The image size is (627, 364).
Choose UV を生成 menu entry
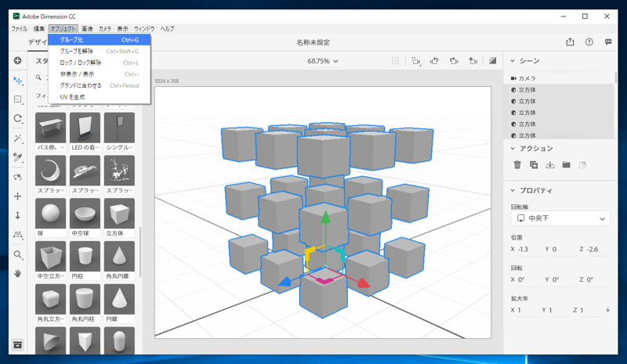(x=100, y=97)
